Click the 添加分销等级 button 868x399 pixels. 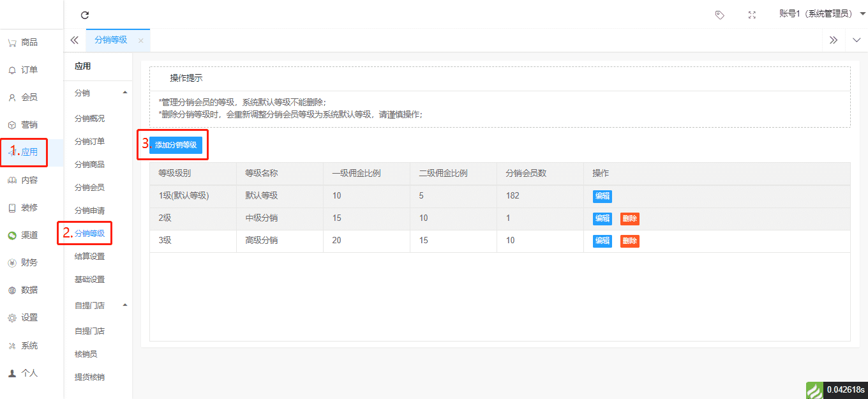tap(176, 146)
